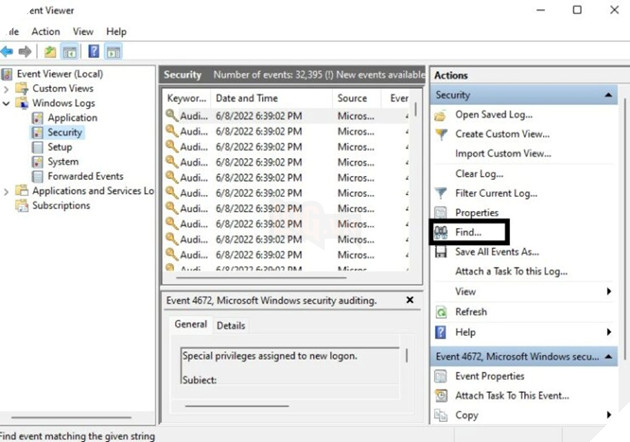Click the Event Properties icon
630x442 pixels.
pos(442,377)
